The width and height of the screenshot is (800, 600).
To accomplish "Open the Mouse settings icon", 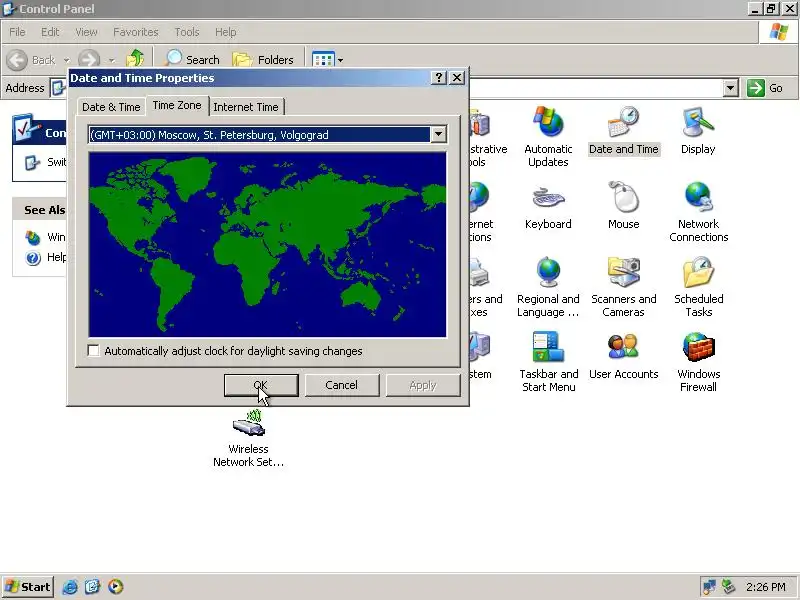I will tap(623, 206).
